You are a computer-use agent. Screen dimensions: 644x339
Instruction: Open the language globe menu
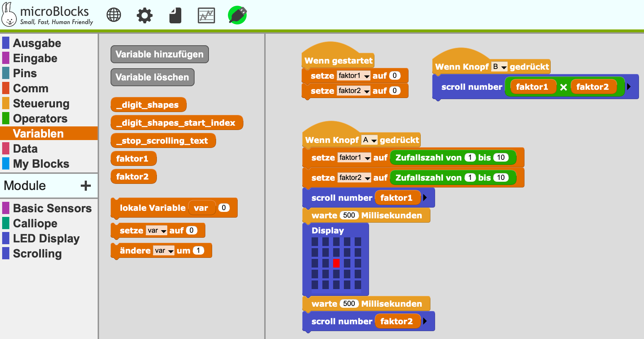tap(114, 15)
